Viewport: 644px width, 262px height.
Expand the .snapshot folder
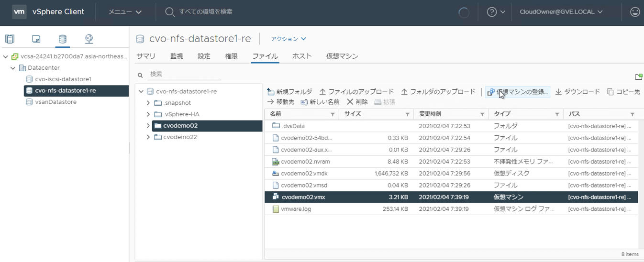pyautogui.click(x=149, y=103)
